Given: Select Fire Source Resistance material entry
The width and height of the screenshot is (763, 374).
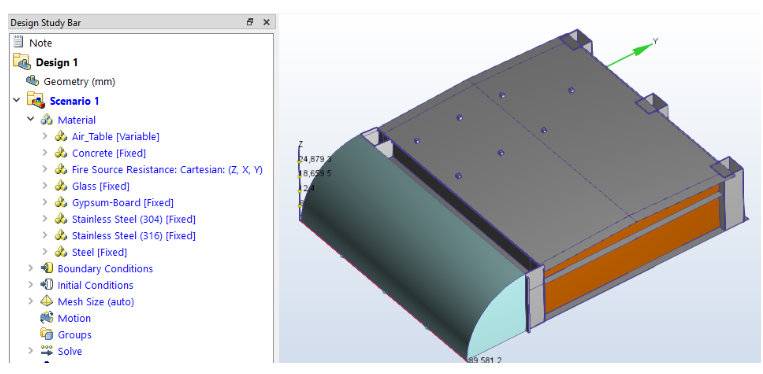Looking at the screenshot, I should click(167, 170).
